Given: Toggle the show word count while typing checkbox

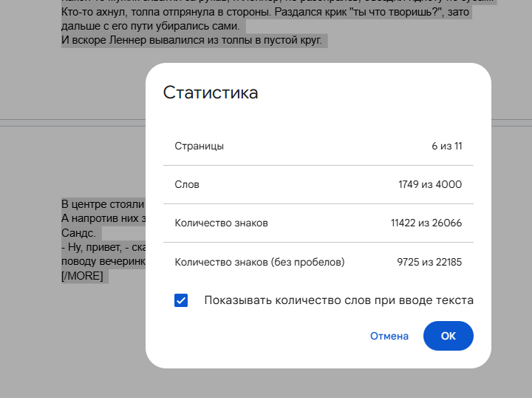Looking at the screenshot, I should [x=181, y=300].
